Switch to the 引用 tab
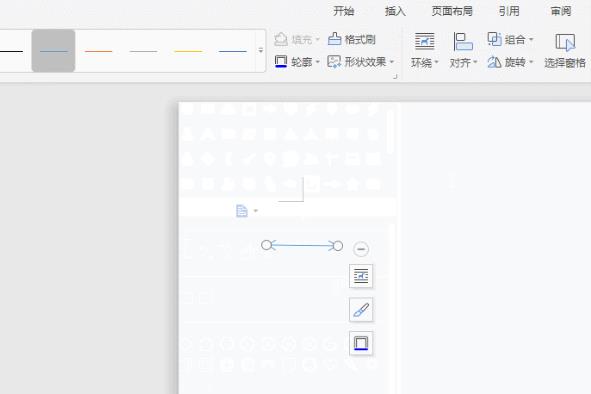This screenshot has width=591, height=394. tap(509, 11)
